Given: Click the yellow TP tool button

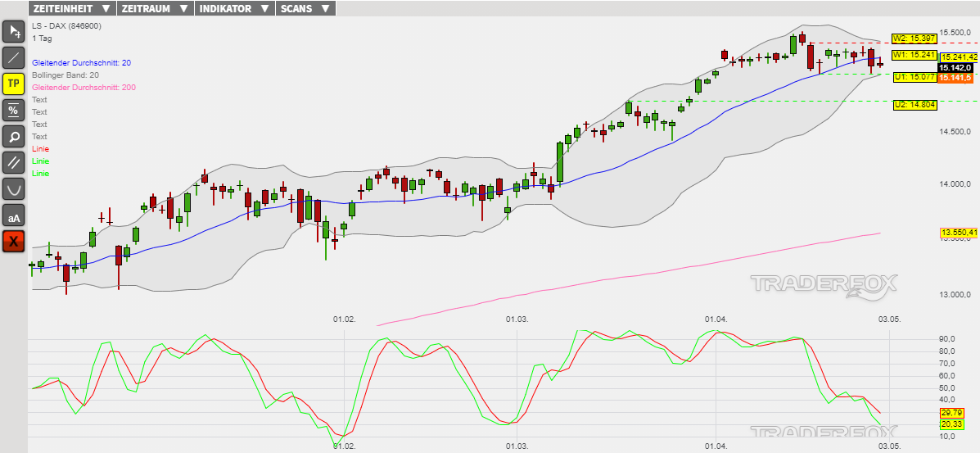Looking at the screenshot, I should 14,84.
